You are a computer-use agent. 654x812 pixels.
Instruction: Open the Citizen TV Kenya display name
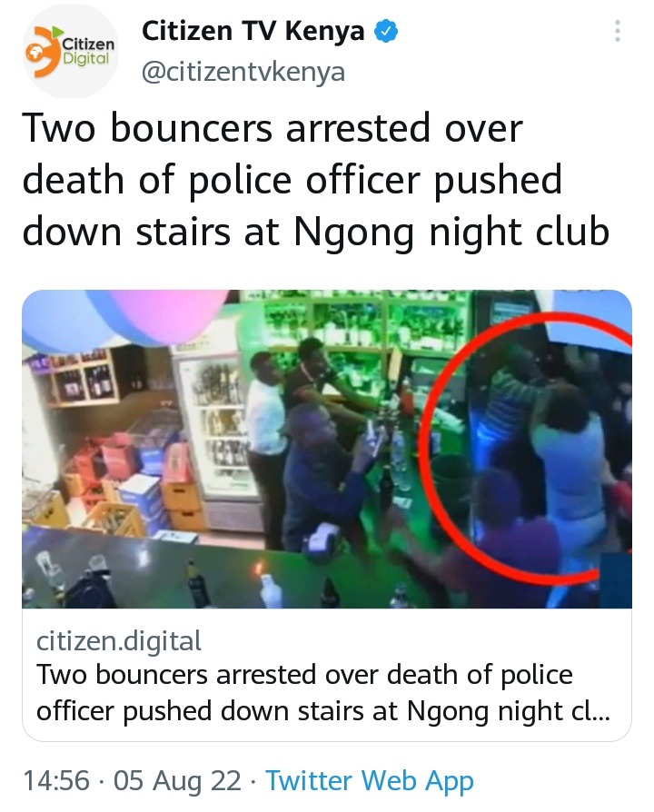tap(253, 31)
